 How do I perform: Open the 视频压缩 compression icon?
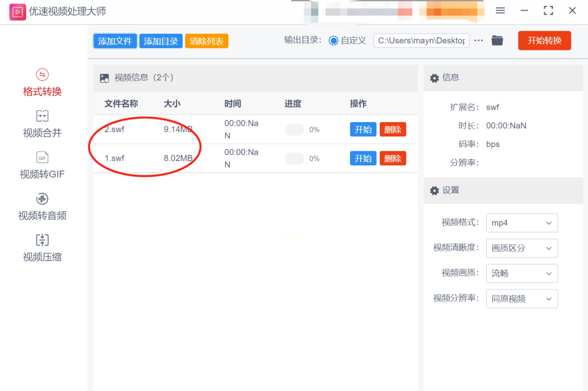click(42, 240)
